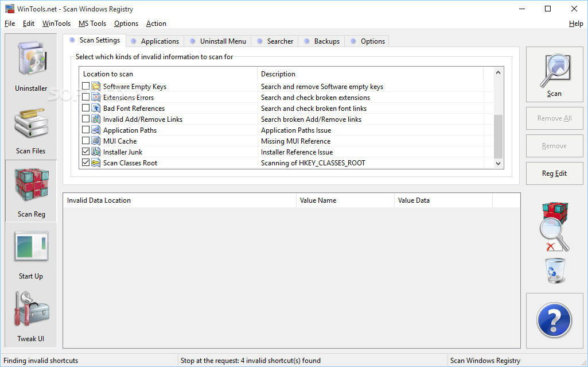Switch to the Options tab

(367, 41)
